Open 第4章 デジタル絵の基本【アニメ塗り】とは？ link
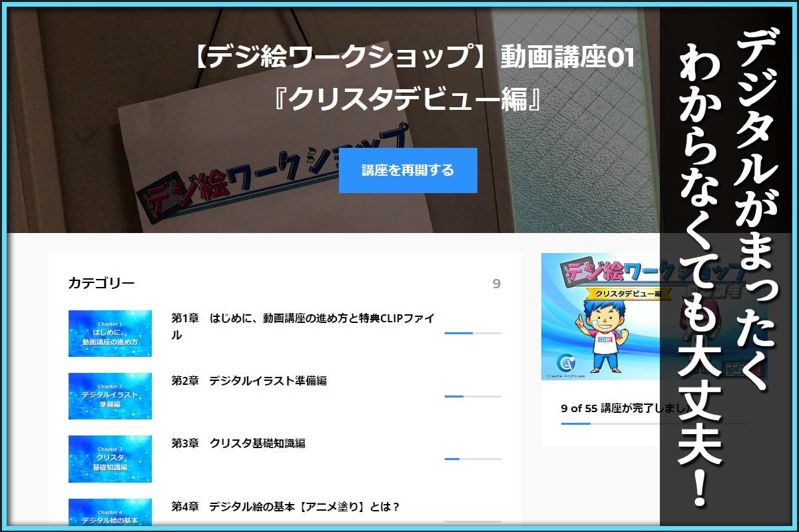The image size is (799, 532). point(286,507)
